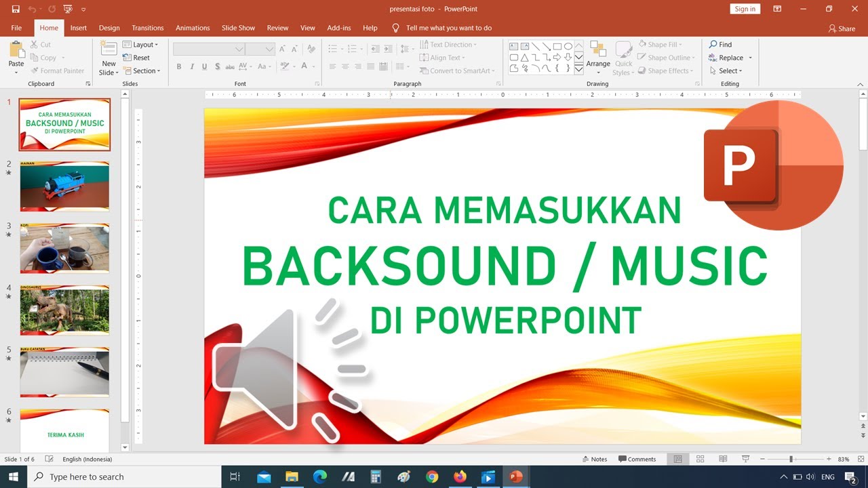Click the Reset slide button
Image resolution: width=868 pixels, height=488 pixels.
pyautogui.click(x=136, y=58)
